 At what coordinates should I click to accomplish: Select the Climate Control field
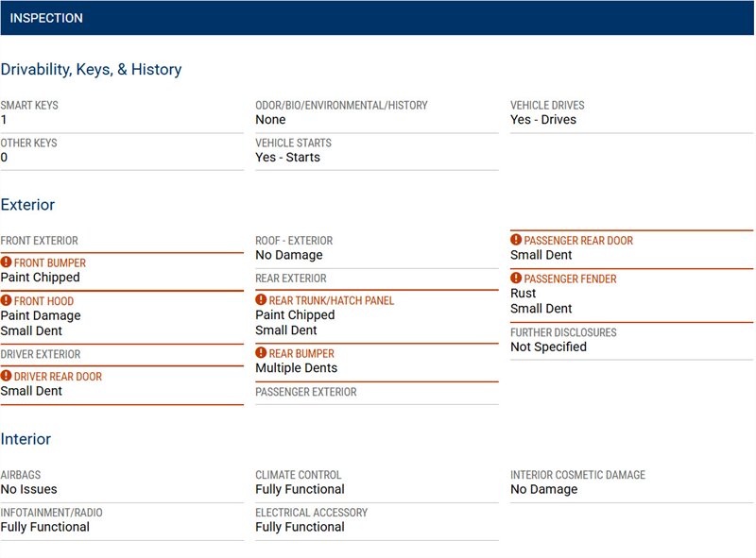(x=377, y=482)
